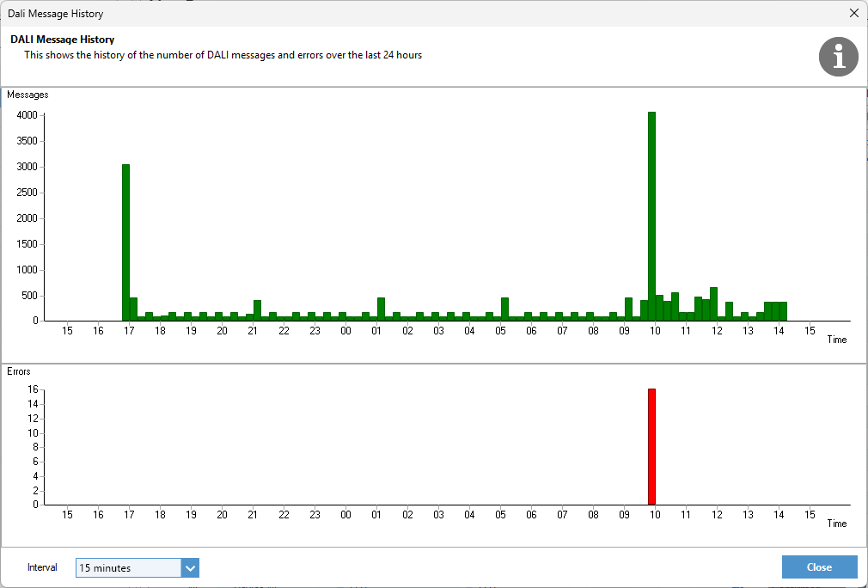Click the 'Time' axis label under Messages chart
This screenshot has width=868, height=588.
point(836,340)
